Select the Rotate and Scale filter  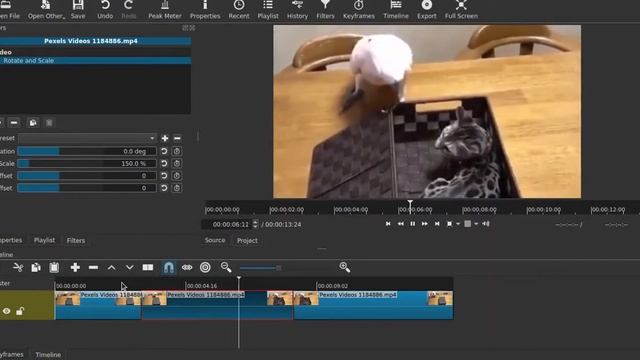96,60
